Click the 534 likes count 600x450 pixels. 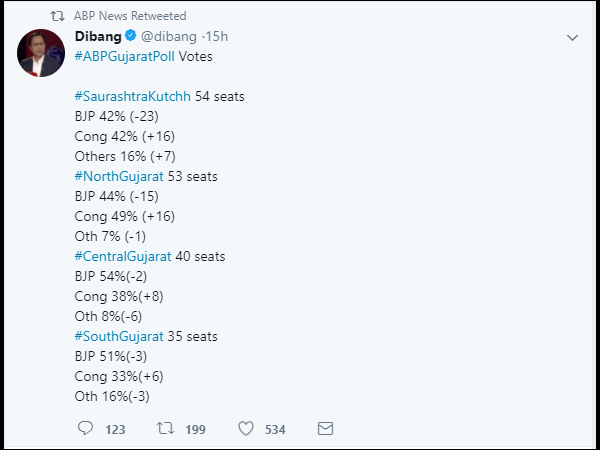[x=275, y=430]
